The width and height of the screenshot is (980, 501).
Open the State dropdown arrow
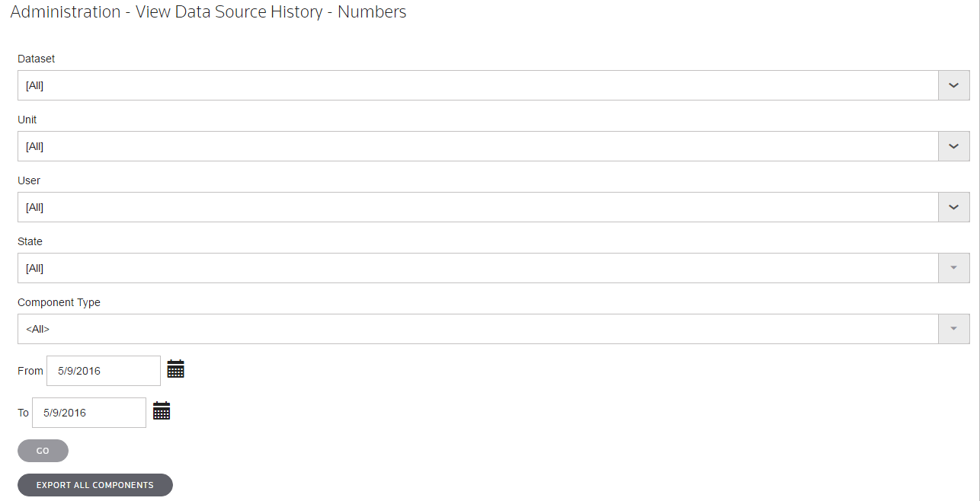coord(953,268)
